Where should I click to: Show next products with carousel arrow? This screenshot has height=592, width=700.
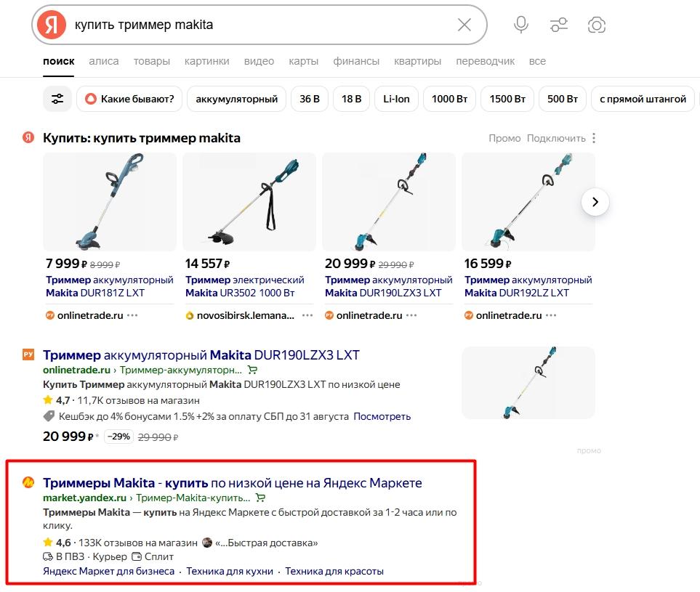click(595, 202)
